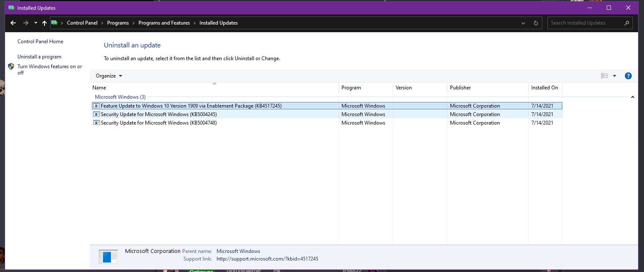This screenshot has height=272, width=644.
Task: Click the 7/14/2021 date of KB4517245
Action: [542, 106]
